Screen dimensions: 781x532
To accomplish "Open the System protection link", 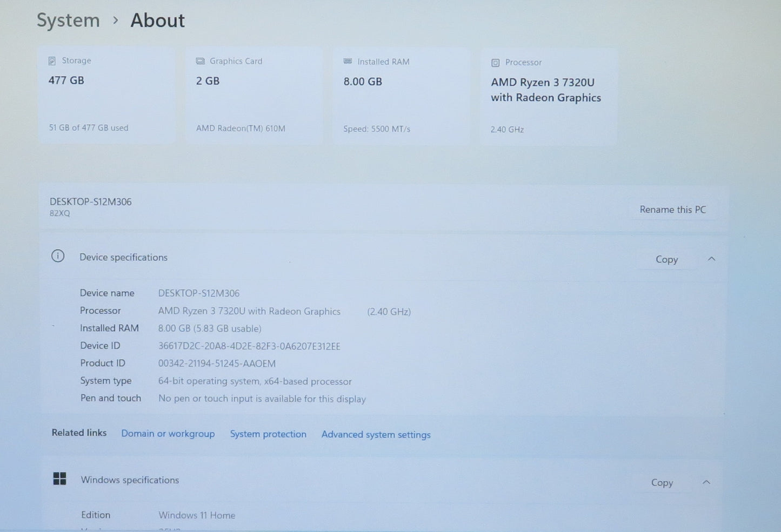I will (x=268, y=434).
